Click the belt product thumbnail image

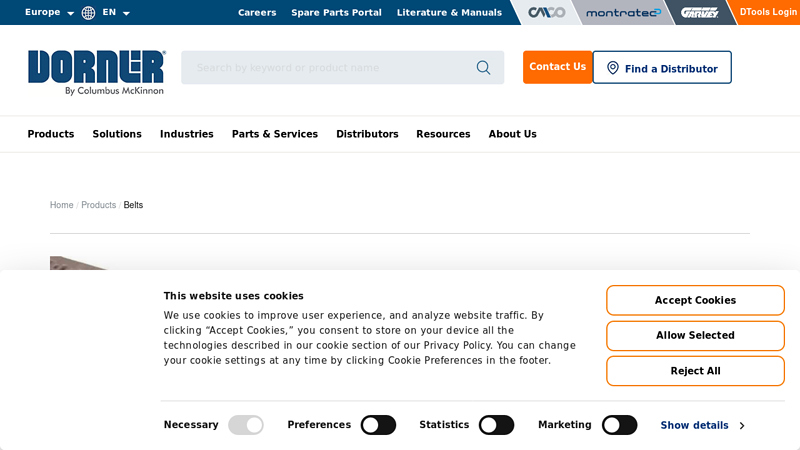(75, 263)
